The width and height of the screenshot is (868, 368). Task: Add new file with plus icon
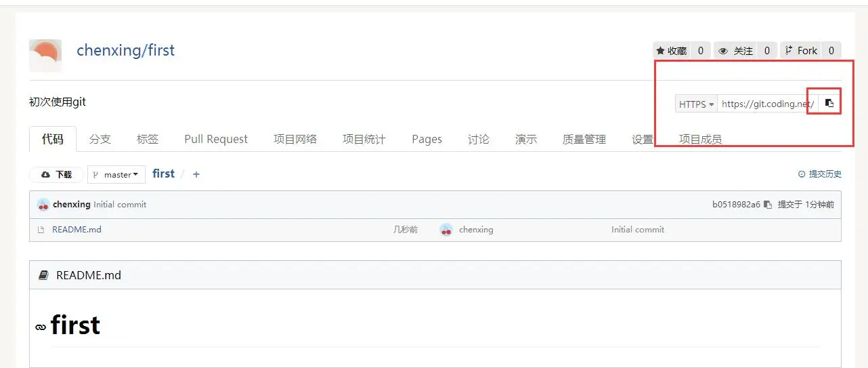click(196, 174)
